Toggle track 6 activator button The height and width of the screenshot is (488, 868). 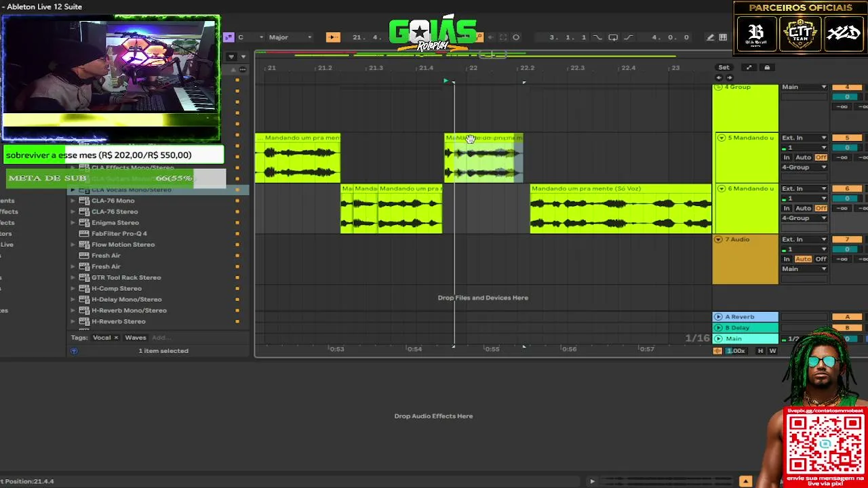click(x=847, y=189)
